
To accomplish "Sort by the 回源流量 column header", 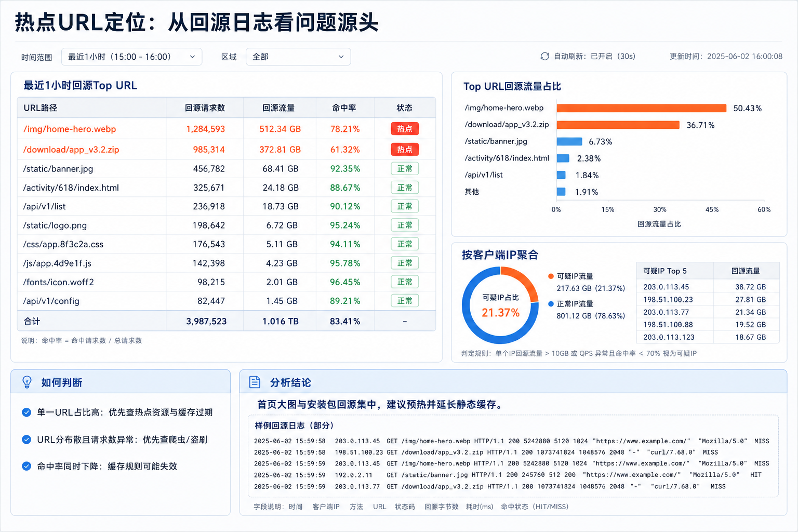I will (278, 108).
